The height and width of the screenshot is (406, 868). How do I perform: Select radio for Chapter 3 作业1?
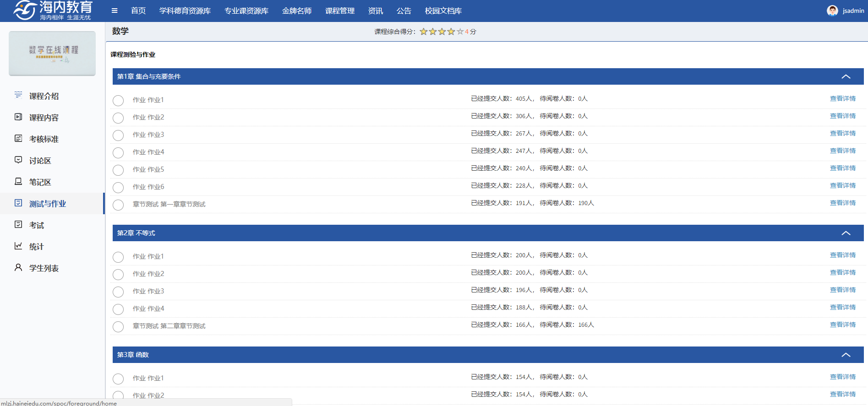[118, 379]
